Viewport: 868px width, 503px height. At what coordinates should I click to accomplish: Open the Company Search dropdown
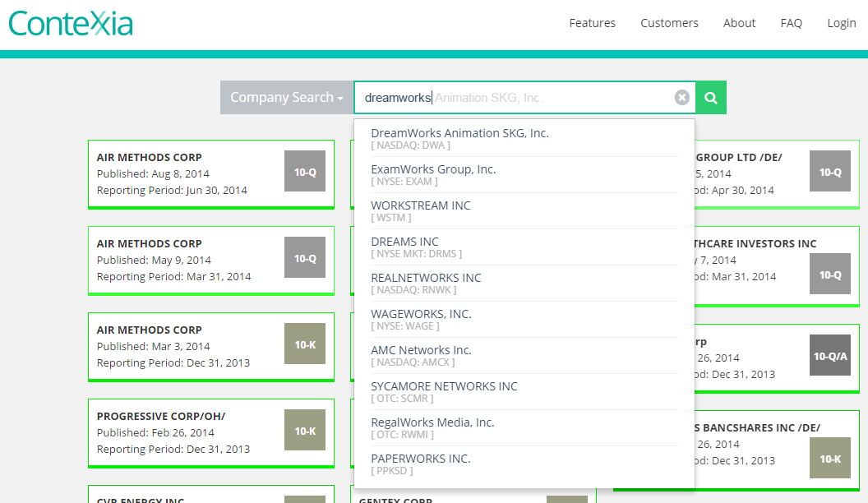pyautogui.click(x=287, y=97)
